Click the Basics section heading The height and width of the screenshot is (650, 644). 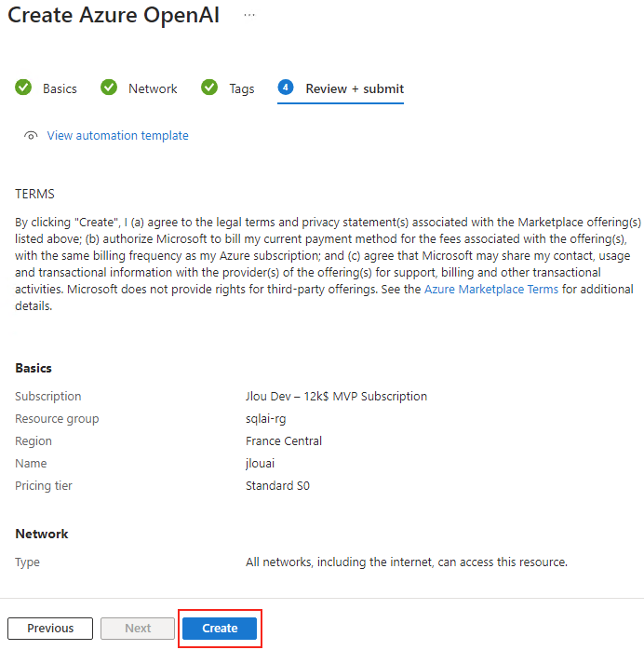tap(34, 368)
